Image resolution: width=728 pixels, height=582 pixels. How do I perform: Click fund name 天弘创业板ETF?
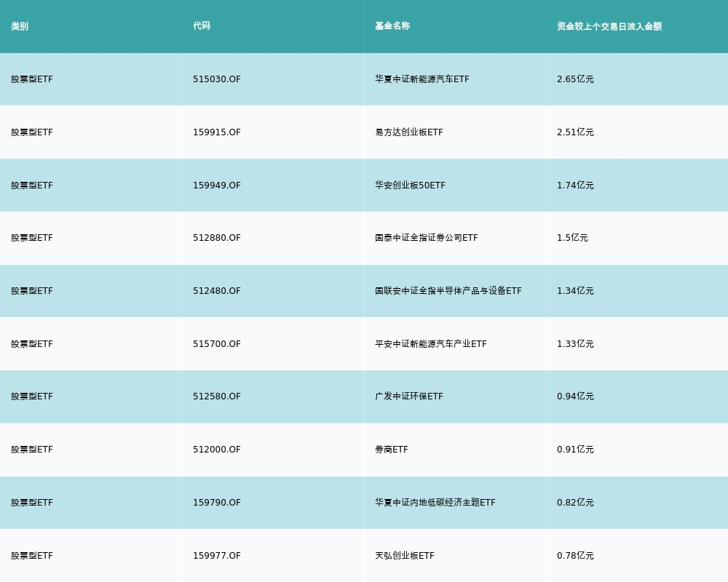click(x=404, y=556)
